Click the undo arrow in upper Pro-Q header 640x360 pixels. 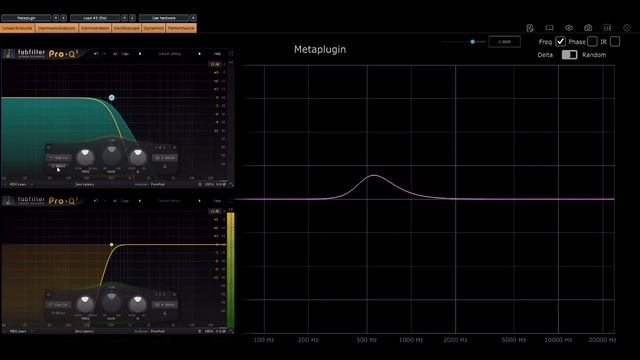pos(96,54)
